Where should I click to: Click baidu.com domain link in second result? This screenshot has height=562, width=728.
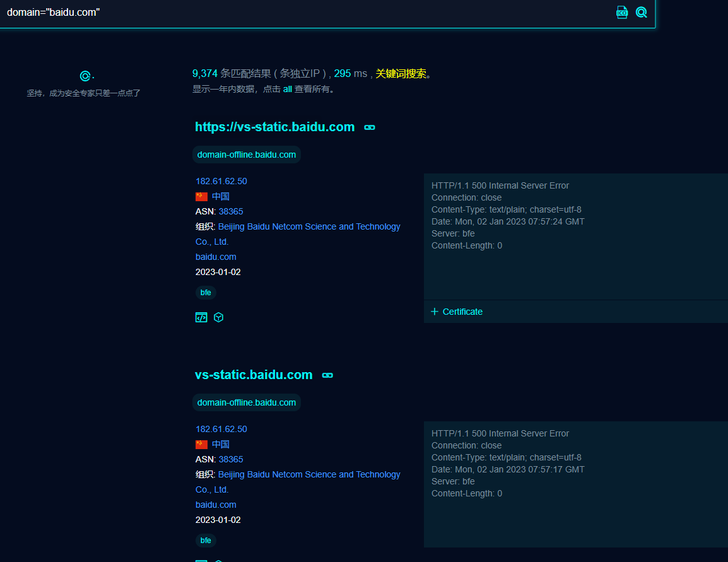(215, 505)
